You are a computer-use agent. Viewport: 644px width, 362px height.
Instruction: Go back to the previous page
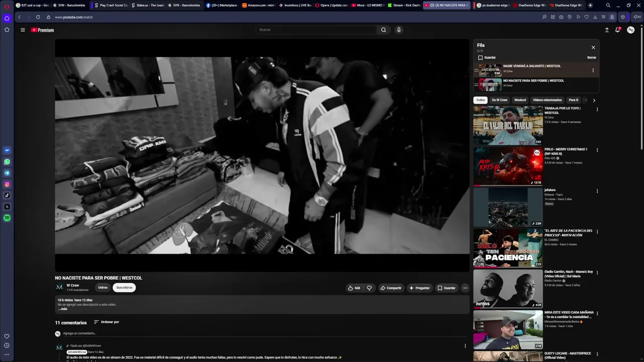pyautogui.click(x=19, y=17)
